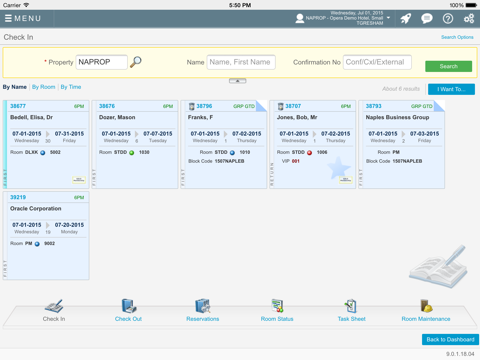Click the battery indicator in status bar
This screenshot has height=360, width=480.
pyautogui.click(x=471, y=5)
